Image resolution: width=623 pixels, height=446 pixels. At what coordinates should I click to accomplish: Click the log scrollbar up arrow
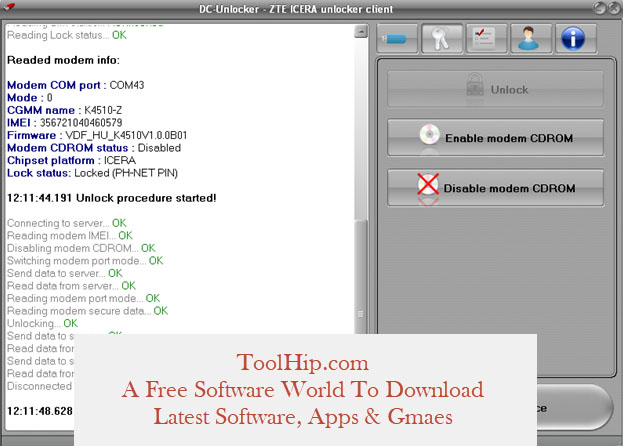[x=361, y=31]
